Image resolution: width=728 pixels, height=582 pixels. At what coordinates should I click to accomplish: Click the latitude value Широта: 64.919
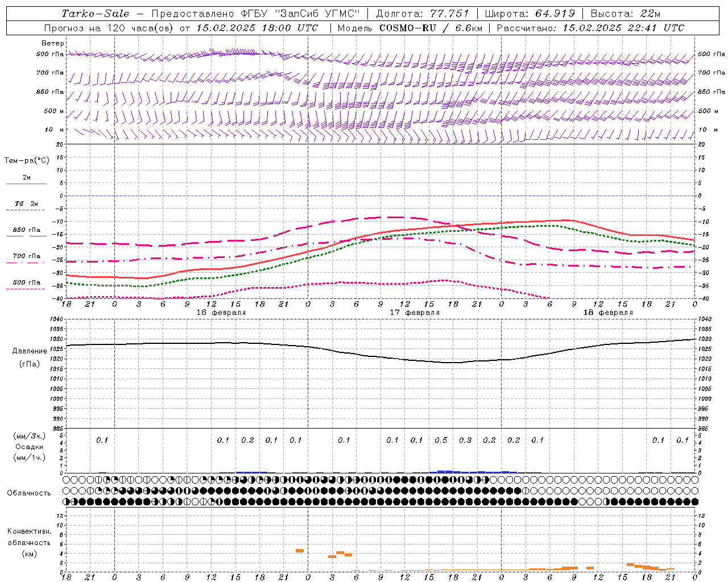(x=530, y=14)
